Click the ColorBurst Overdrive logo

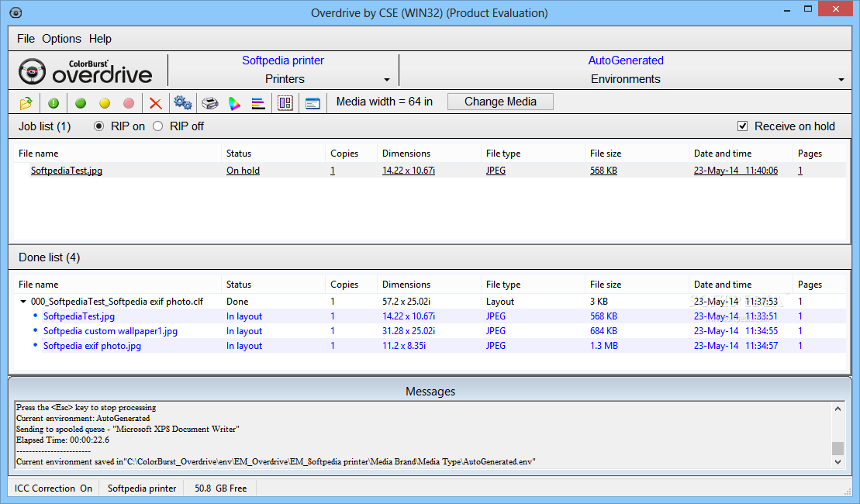[85, 71]
